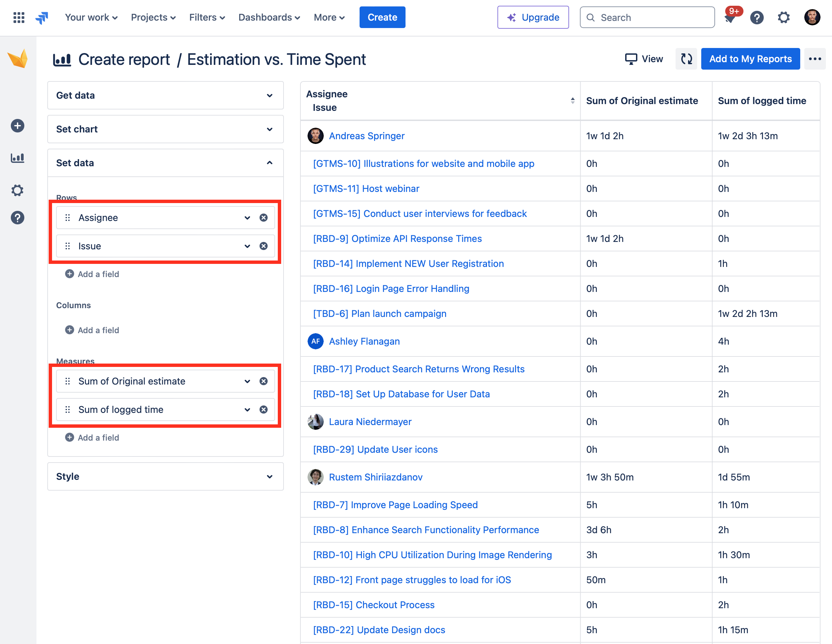The image size is (832, 644).
Task: Click the refresh report icon
Action: [x=686, y=59]
